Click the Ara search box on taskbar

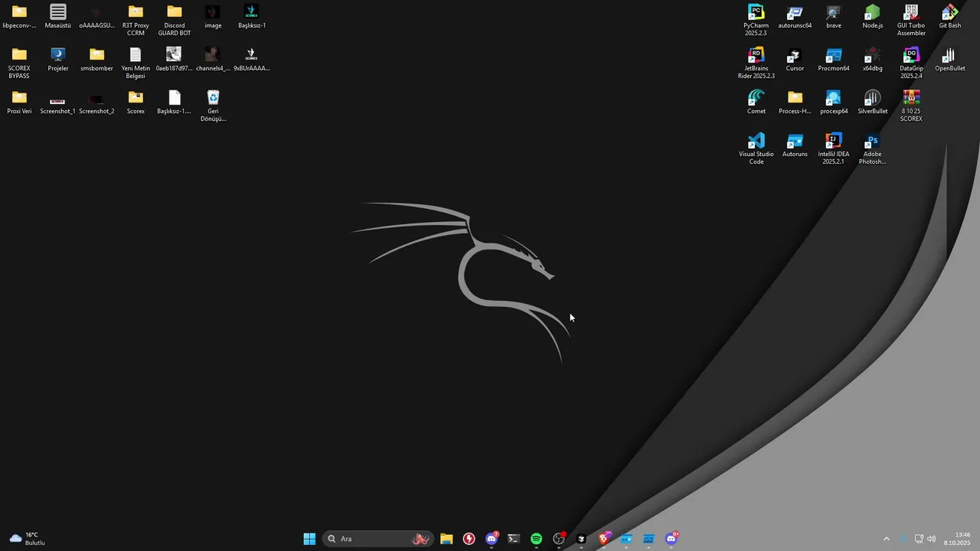click(x=378, y=539)
